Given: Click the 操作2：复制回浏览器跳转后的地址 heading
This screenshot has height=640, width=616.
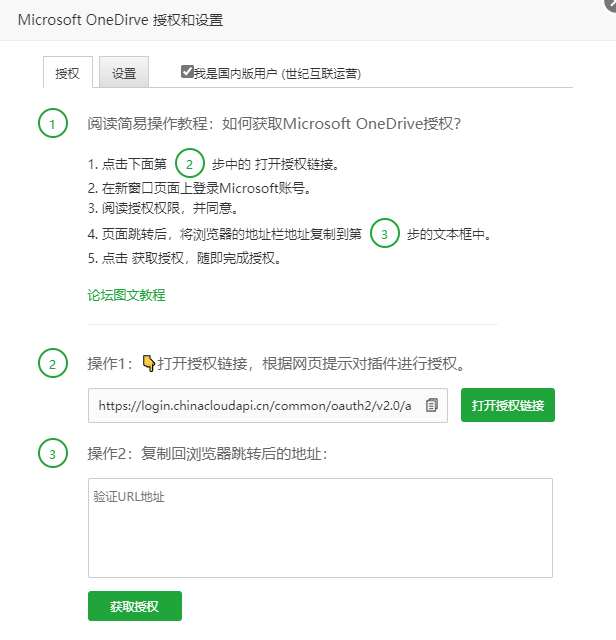Looking at the screenshot, I should pos(208,453).
